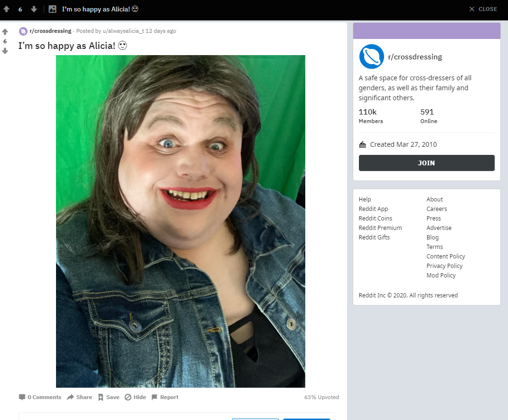Click the 63% Upvoted text
508x420 pixels.
321,397
